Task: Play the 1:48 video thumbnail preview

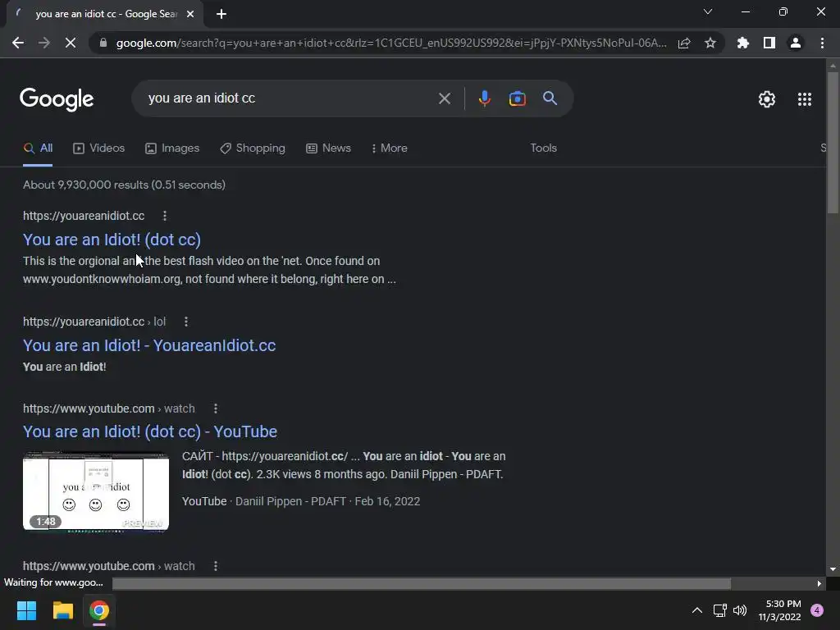Action: tap(96, 491)
